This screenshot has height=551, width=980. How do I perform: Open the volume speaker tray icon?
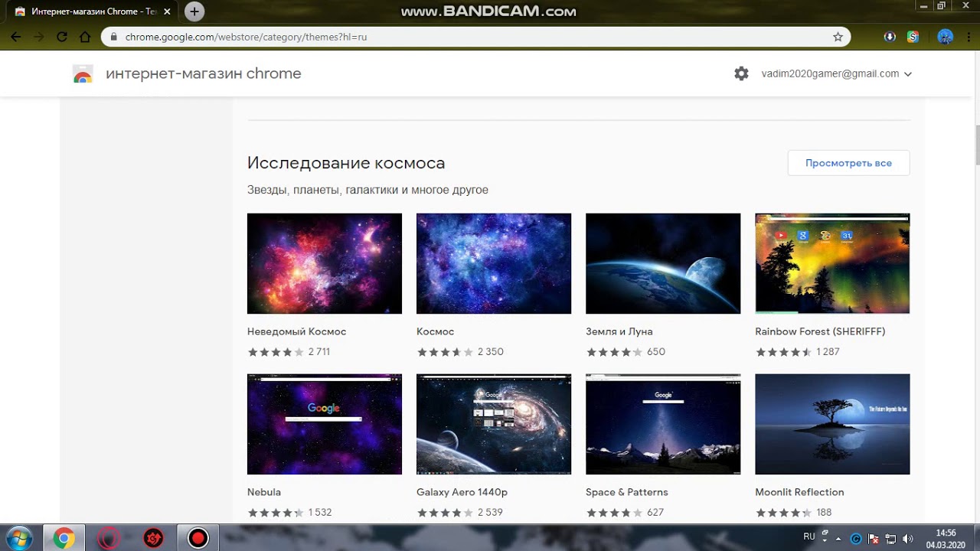908,539
